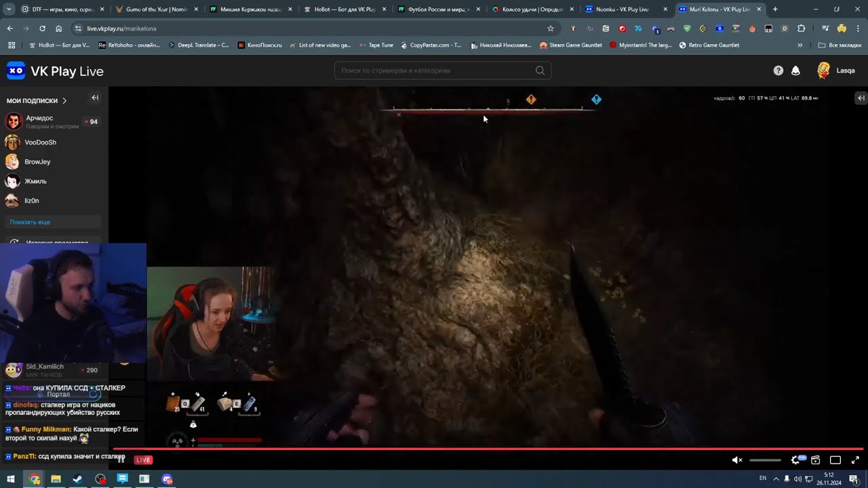Open the green shield extension icon
Image resolution: width=868 pixels, height=488 pixels.
[x=687, y=28]
